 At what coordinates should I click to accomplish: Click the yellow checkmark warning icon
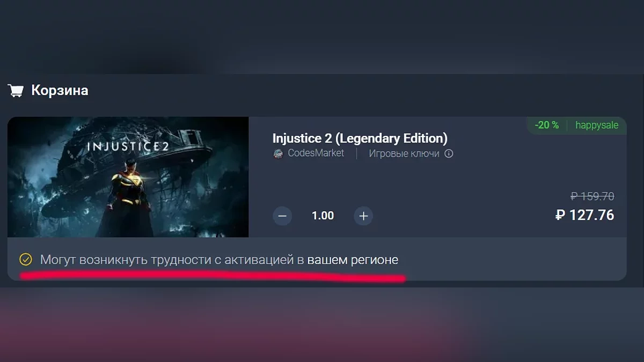[25, 260]
